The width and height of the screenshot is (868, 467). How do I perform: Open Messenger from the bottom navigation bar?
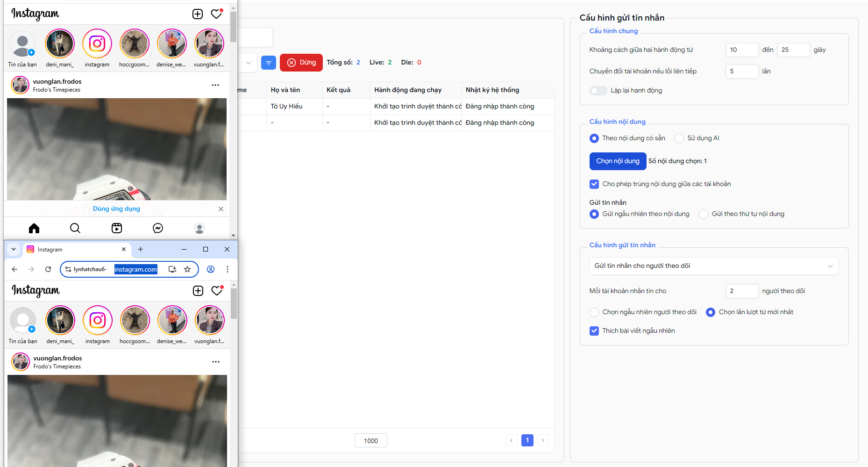(158, 228)
